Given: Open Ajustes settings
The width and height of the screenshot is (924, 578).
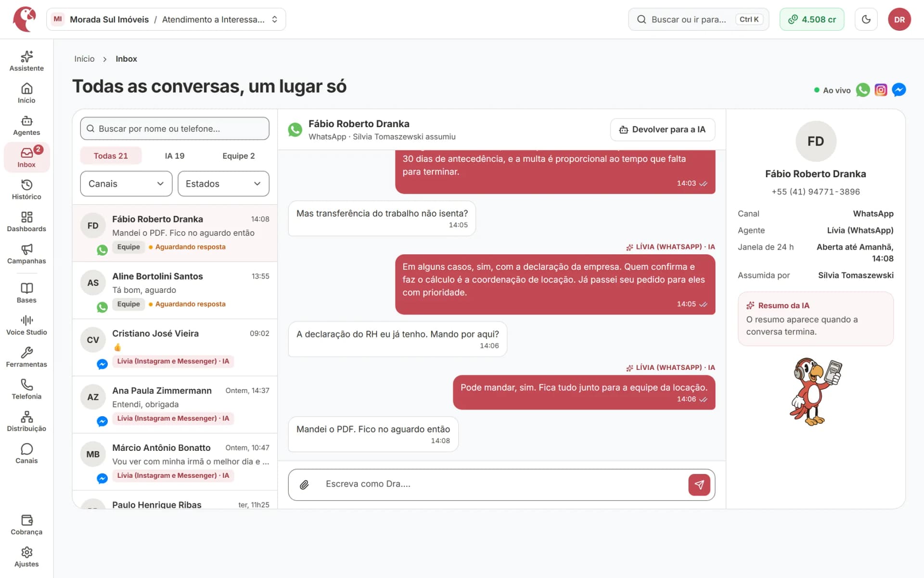Looking at the screenshot, I should coord(26,558).
